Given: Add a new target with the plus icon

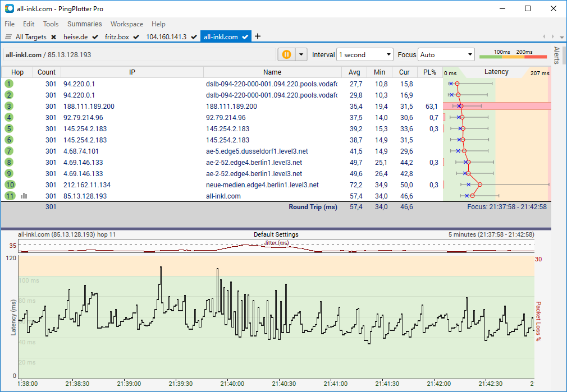Looking at the screenshot, I should tap(257, 36).
